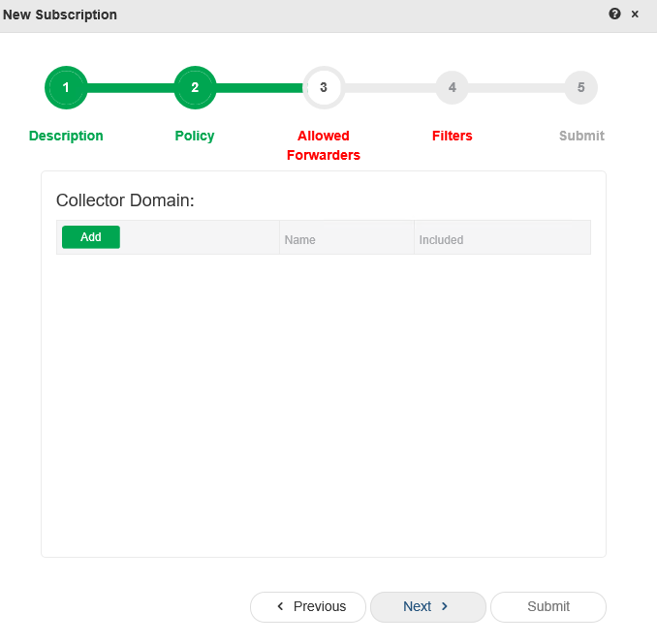Jump to step 2 circle

[x=195, y=87]
